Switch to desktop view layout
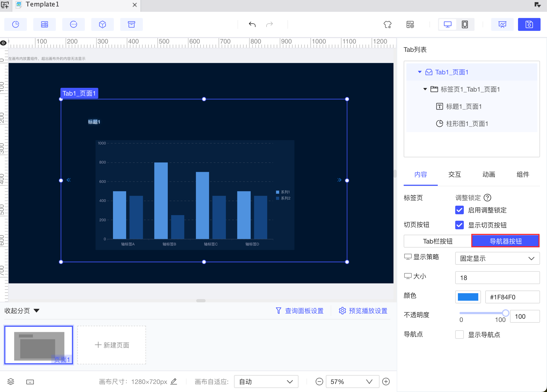Screen dimensions: 547x392 click(447, 24)
